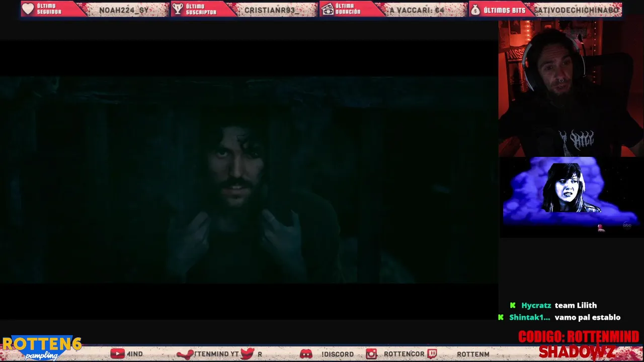
Task: Click chat username Shintak1...
Action: click(x=529, y=317)
